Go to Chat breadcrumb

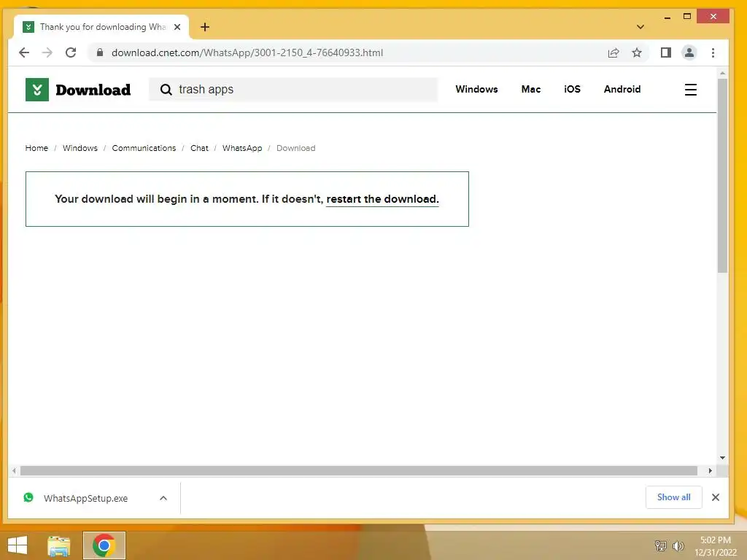tap(199, 148)
